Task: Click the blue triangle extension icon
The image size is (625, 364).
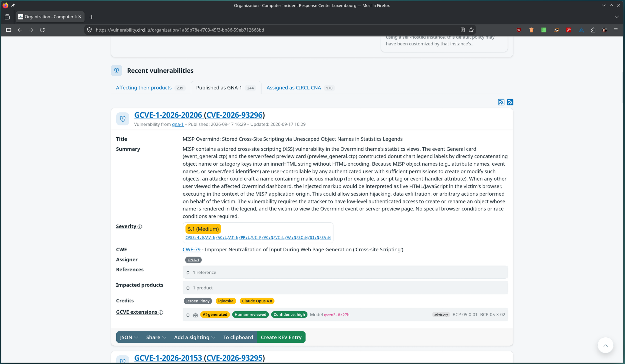Action: click(581, 30)
